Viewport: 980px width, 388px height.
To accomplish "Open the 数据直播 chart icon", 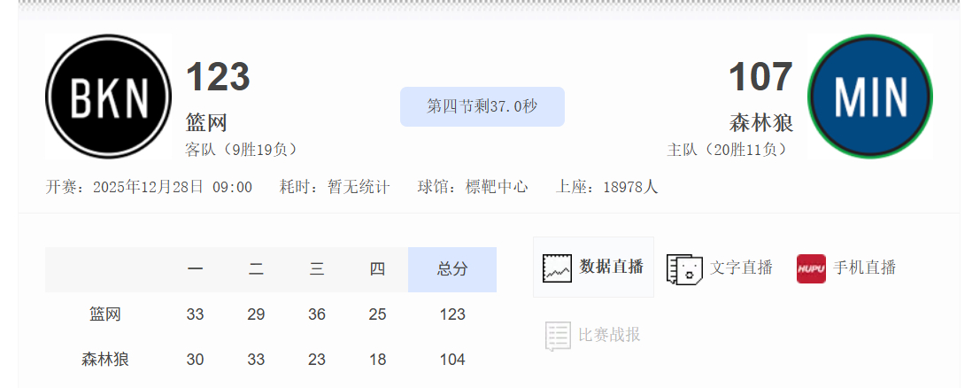I will pyautogui.click(x=557, y=268).
